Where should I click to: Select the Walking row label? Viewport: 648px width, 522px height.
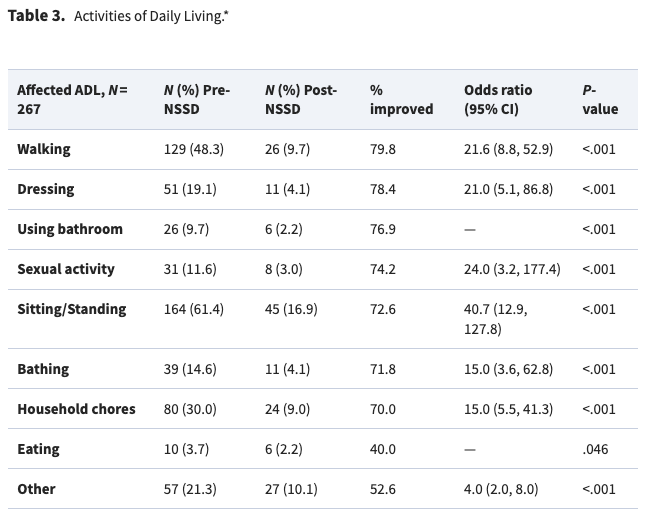click(44, 149)
